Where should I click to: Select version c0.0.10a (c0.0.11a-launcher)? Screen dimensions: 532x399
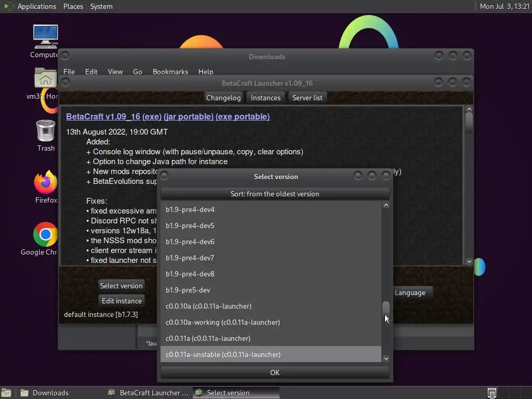[x=271, y=306]
